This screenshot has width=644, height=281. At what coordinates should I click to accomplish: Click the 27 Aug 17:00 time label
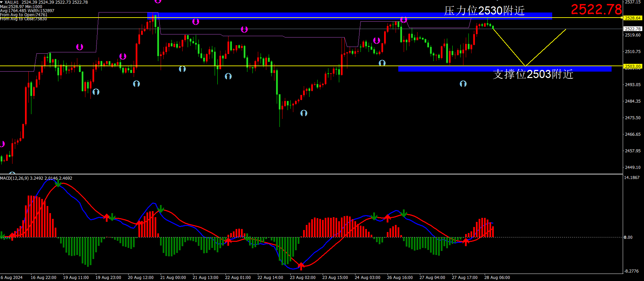click(465, 277)
